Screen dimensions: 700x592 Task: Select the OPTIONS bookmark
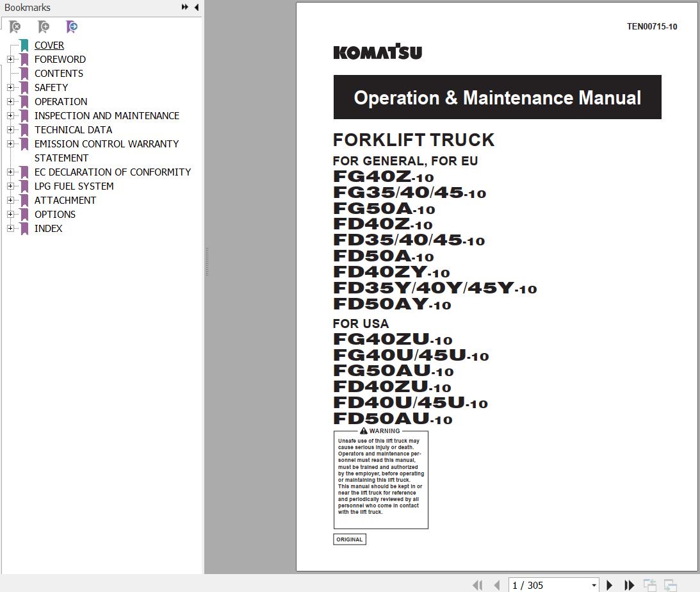(x=55, y=214)
